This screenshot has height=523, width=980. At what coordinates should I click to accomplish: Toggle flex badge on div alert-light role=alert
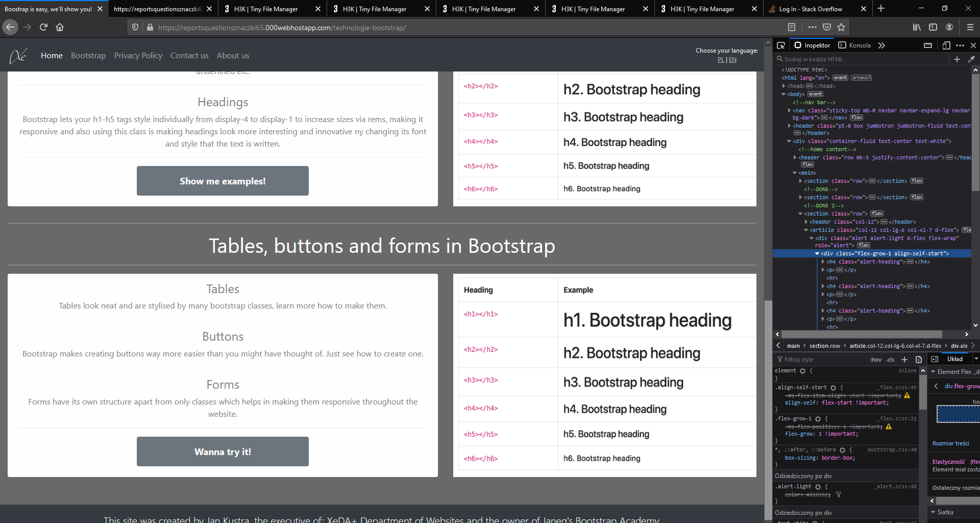point(864,245)
